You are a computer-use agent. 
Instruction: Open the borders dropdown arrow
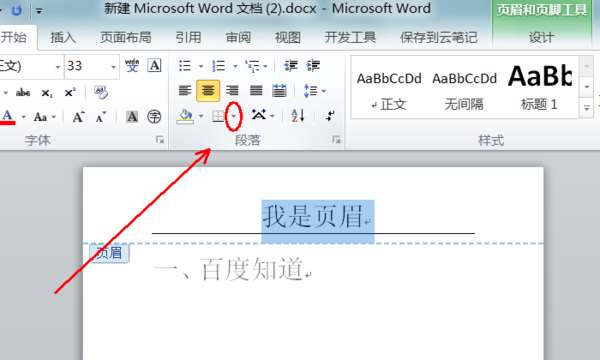[234, 116]
